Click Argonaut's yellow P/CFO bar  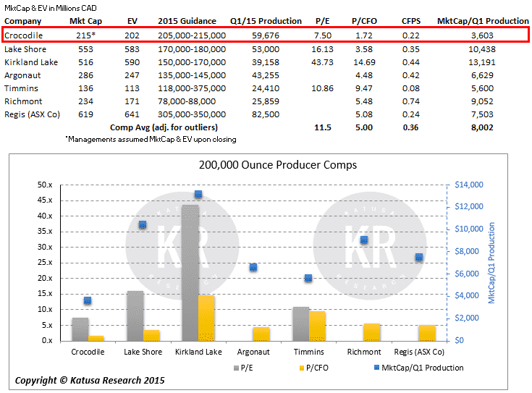261,334
